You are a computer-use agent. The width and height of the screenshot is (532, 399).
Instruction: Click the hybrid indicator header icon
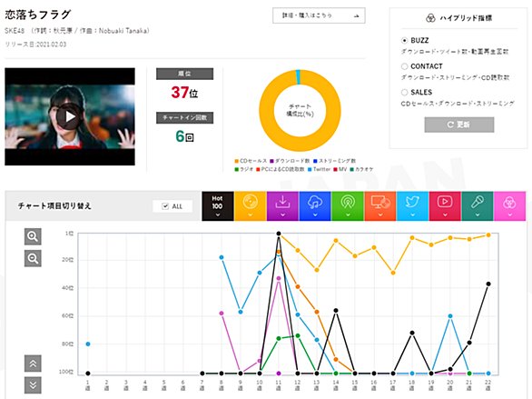(430, 18)
